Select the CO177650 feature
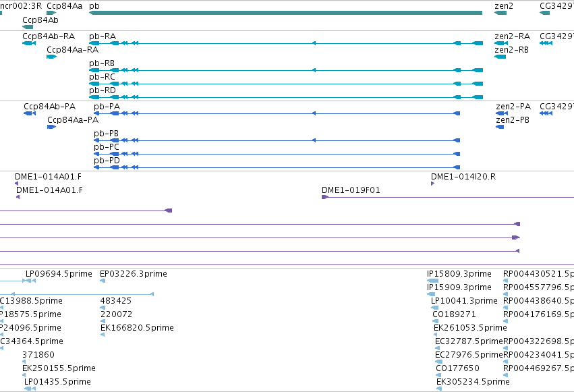The width and height of the screenshot is (574, 392). [x=438, y=376]
